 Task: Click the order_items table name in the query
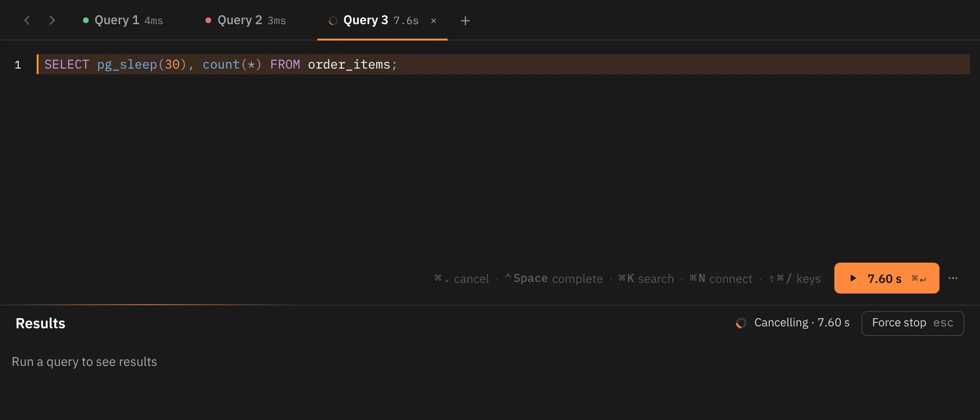coord(349,64)
